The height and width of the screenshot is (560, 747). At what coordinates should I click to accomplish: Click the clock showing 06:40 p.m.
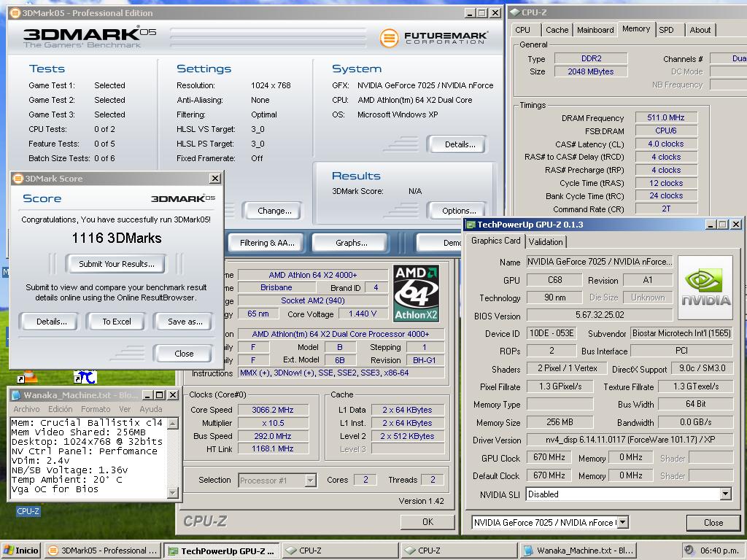(x=719, y=551)
